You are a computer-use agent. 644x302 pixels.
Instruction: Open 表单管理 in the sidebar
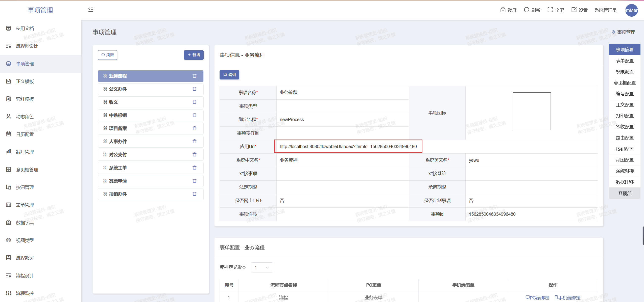click(41, 205)
